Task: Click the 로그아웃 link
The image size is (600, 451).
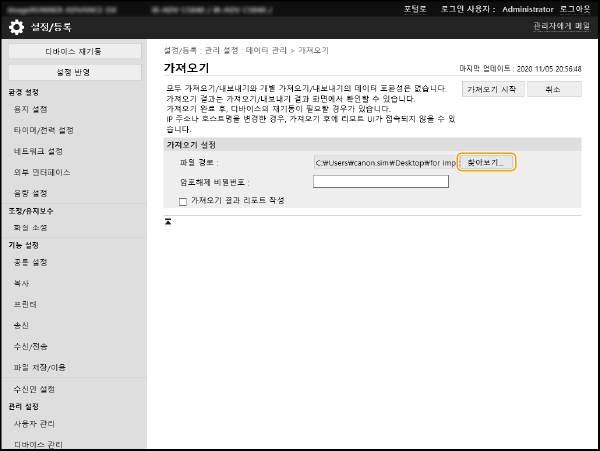Action: (x=574, y=8)
